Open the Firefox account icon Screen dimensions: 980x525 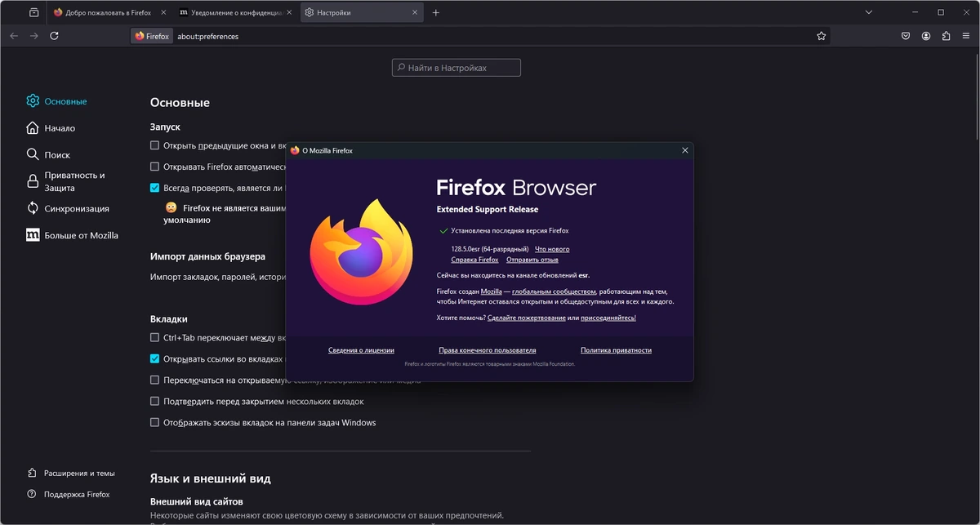click(926, 36)
